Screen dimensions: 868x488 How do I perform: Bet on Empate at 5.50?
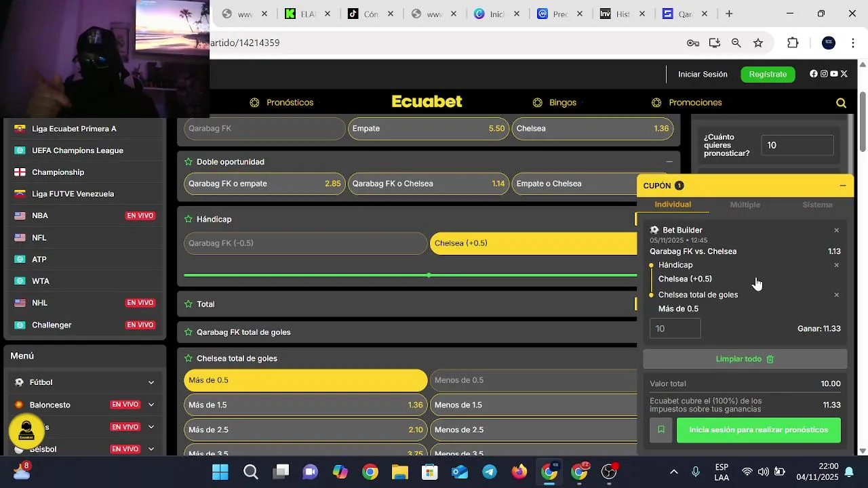tap(429, 129)
